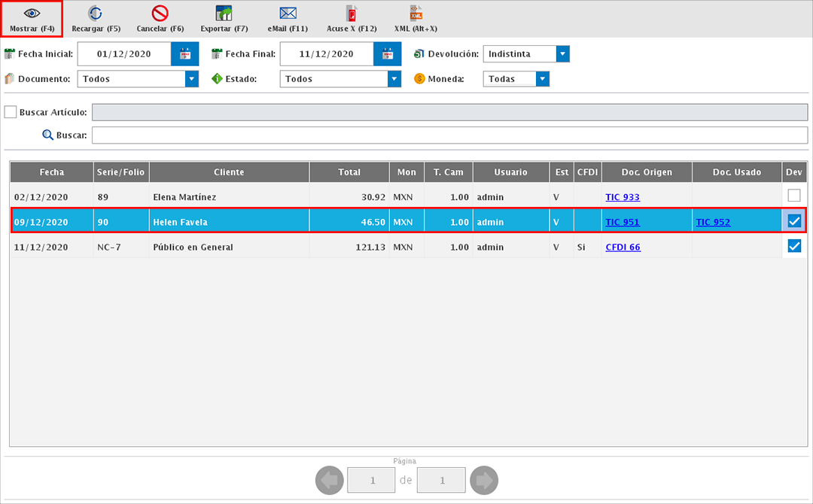
Task: Open the Fecha Inicial calendar picker
Action: coord(184,54)
